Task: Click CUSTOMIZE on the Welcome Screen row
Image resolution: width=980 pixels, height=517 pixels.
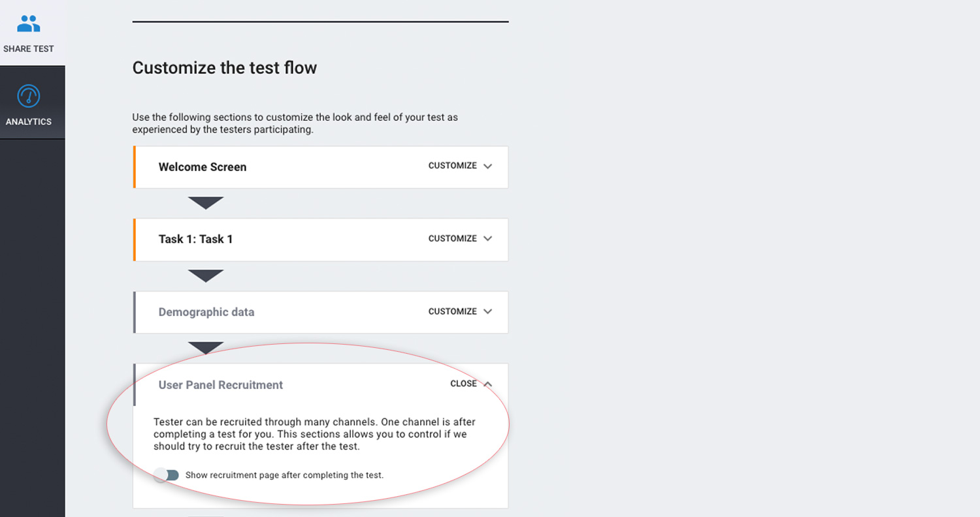Action: (453, 166)
